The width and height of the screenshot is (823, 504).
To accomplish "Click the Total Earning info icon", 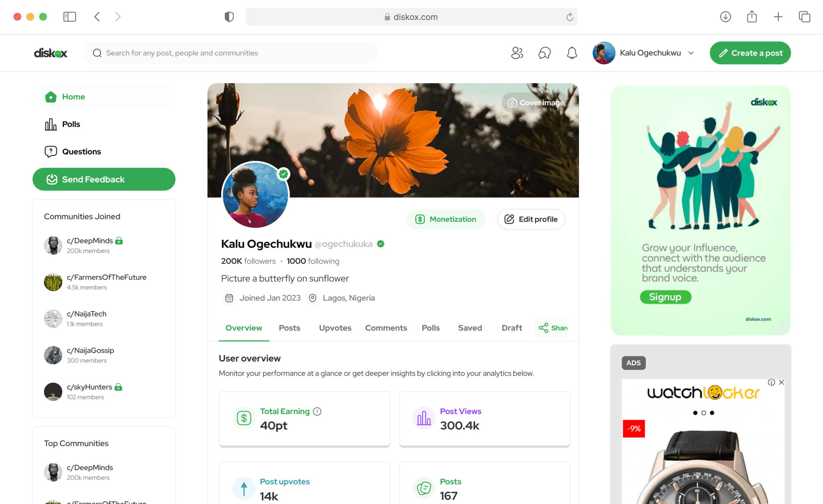I will point(317,411).
